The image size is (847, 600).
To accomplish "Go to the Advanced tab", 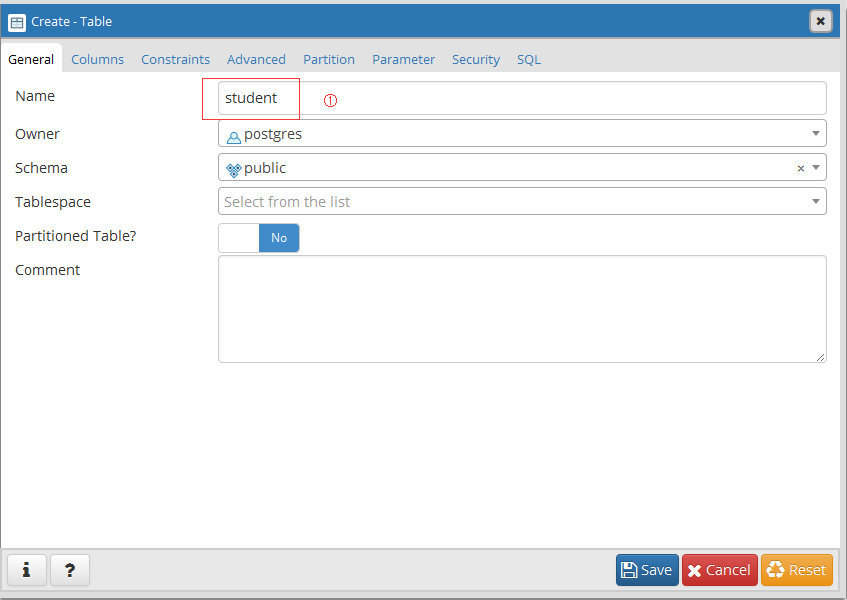I will pos(256,59).
